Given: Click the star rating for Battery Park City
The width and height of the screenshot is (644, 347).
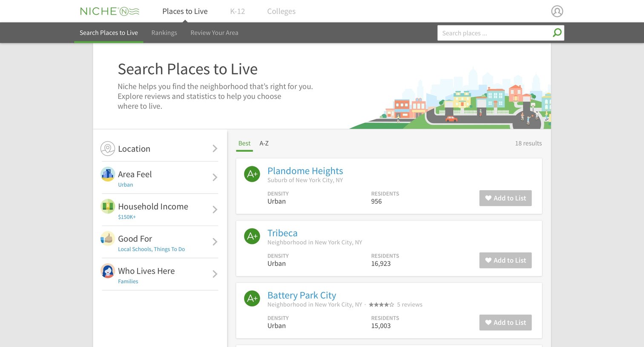Looking at the screenshot, I should tap(381, 305).
